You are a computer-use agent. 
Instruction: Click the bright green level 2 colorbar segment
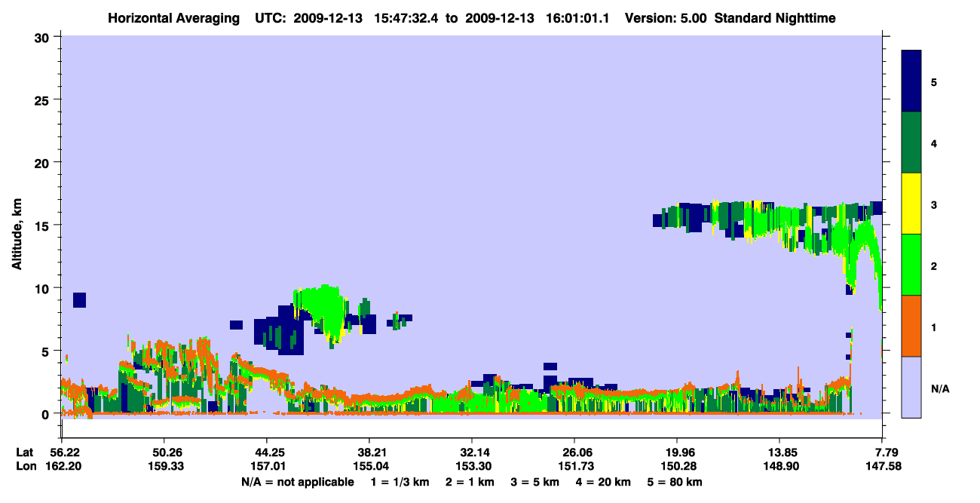click(x=911, y=265)
